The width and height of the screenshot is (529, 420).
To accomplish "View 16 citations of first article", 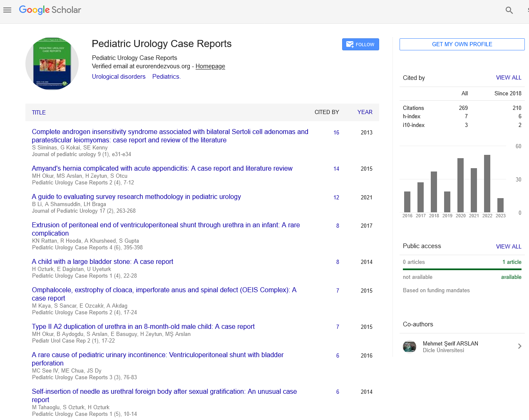I will (336, 132).
